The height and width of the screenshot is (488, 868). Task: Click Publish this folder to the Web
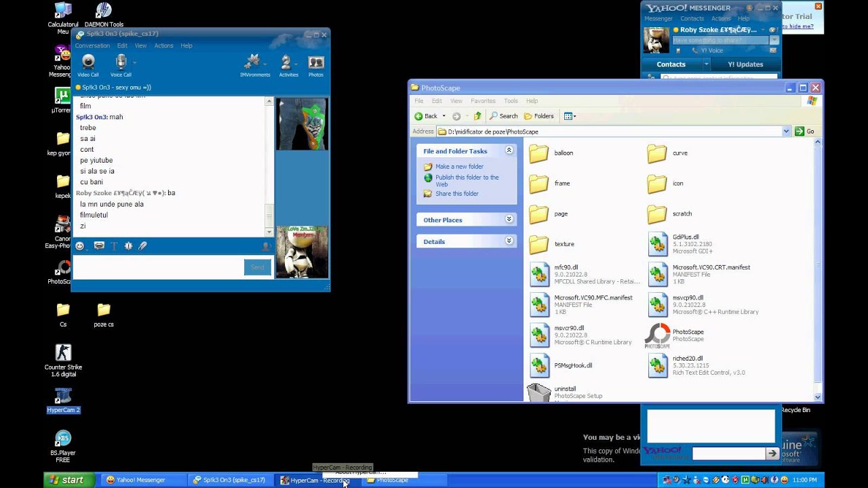[467, 181]
